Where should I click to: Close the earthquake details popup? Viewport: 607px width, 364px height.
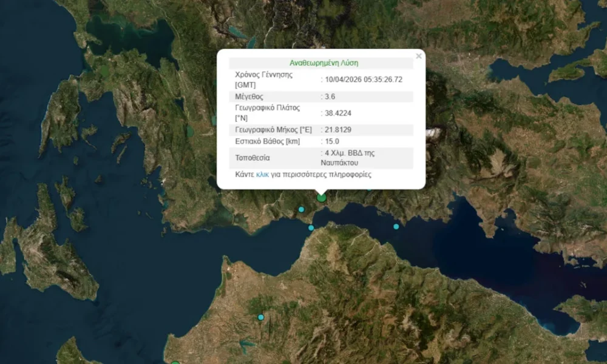[x=418, y=55]
